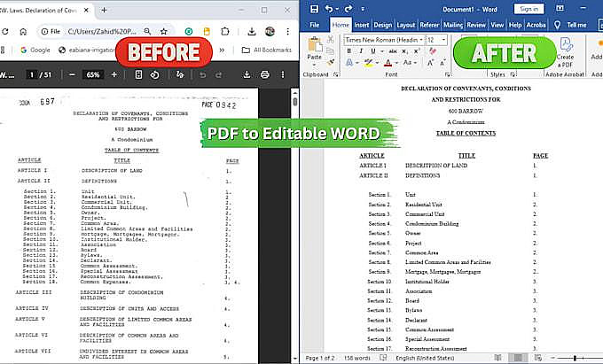Click the Sign in button
The image size is (603, 364).
pyautogui.click(x=529, y=9)
